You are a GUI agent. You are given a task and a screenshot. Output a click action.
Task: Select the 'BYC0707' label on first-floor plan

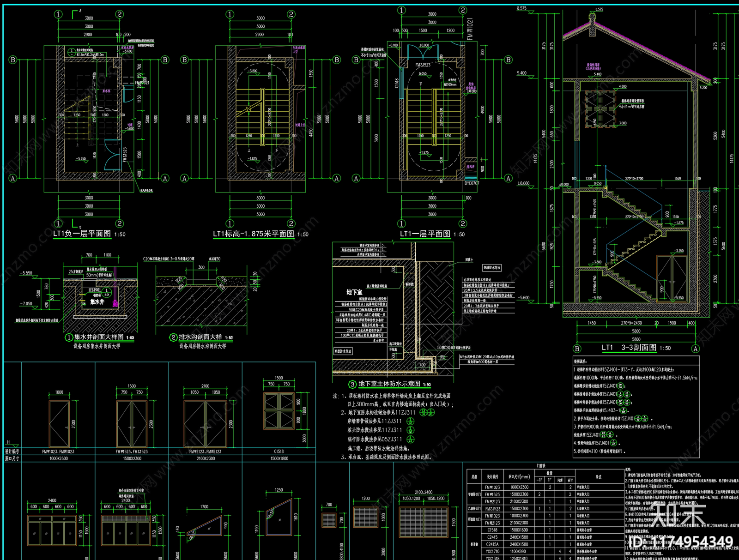click(x=472, y=183)
